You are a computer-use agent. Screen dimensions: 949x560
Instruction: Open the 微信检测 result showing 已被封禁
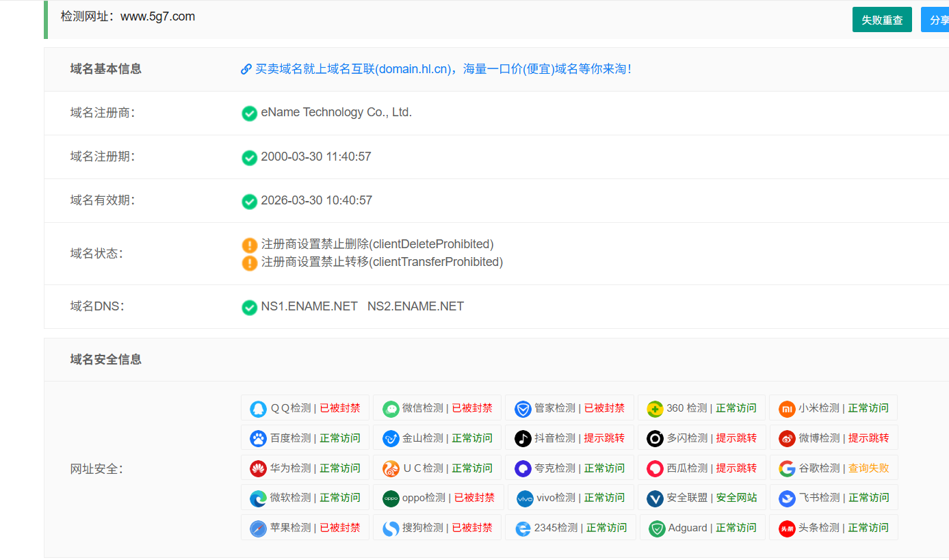coord(437,408)
